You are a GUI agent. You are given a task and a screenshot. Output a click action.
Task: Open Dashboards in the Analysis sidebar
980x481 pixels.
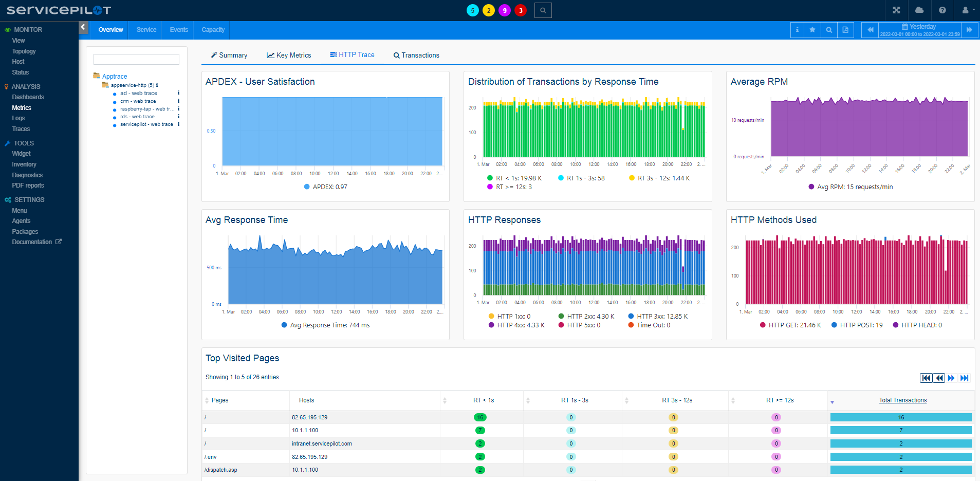click(28, 97)
